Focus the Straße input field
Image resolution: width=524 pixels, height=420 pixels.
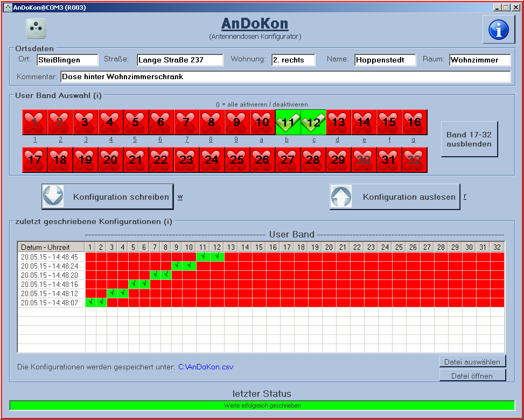[x=179, y=60]
